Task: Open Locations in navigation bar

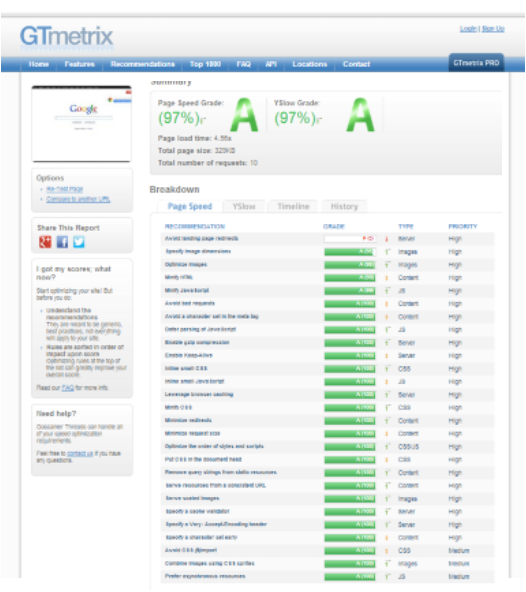Action: [x=310, y=64]
